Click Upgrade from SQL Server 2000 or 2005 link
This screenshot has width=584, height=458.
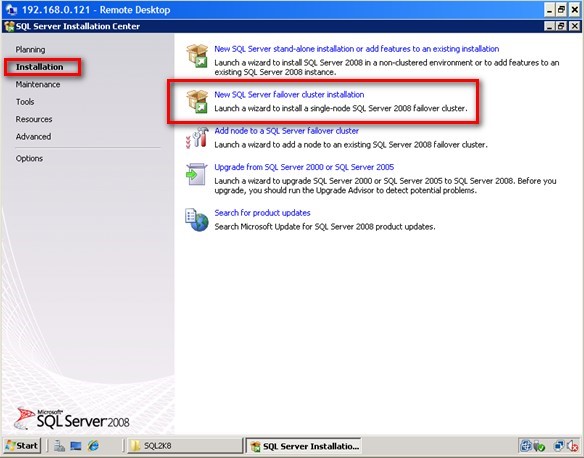[x=304, y=167]
